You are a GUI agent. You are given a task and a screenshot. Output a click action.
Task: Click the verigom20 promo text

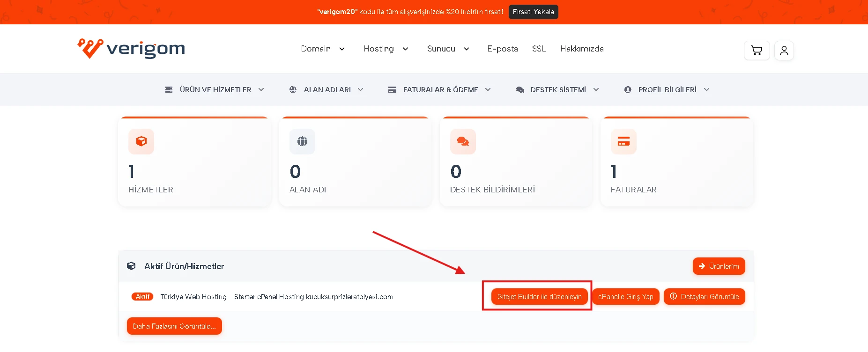[410, 12]
